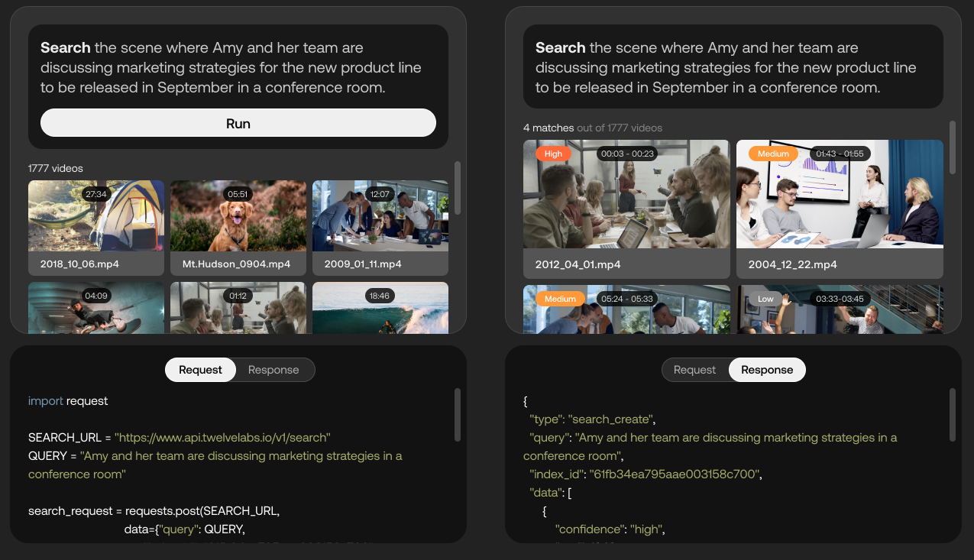Click Medium badge on the 05:24 - 05:33 match
Viewport: 974px width, 560px height.
click(x=560, y=299)
